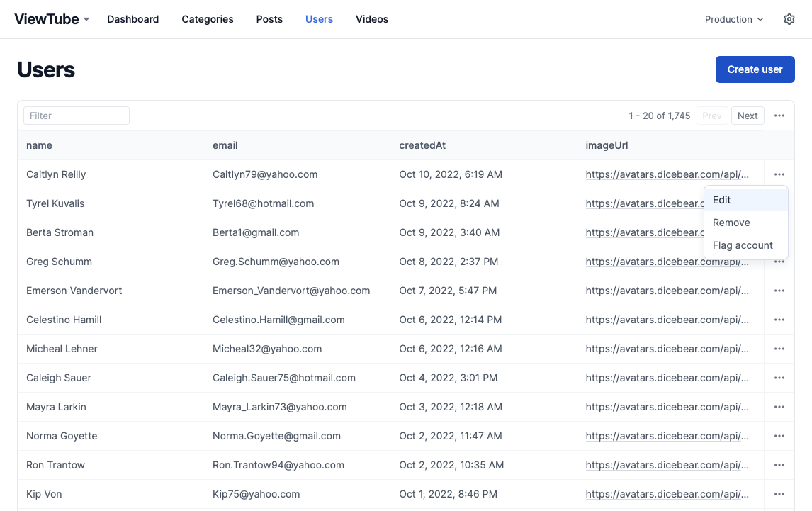
Task: Open the Production environment dropdown
Action: click(734, 19)
